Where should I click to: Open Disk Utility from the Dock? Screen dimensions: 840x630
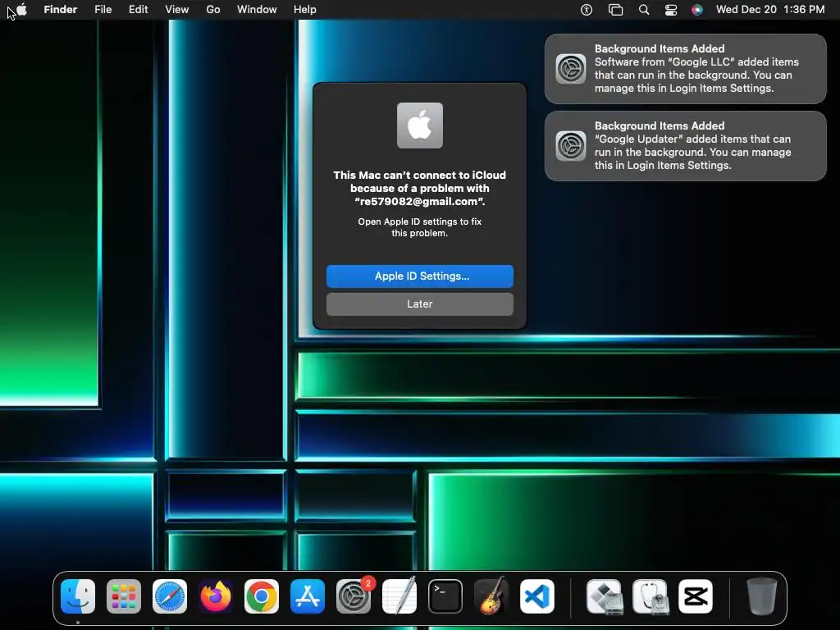650,596
